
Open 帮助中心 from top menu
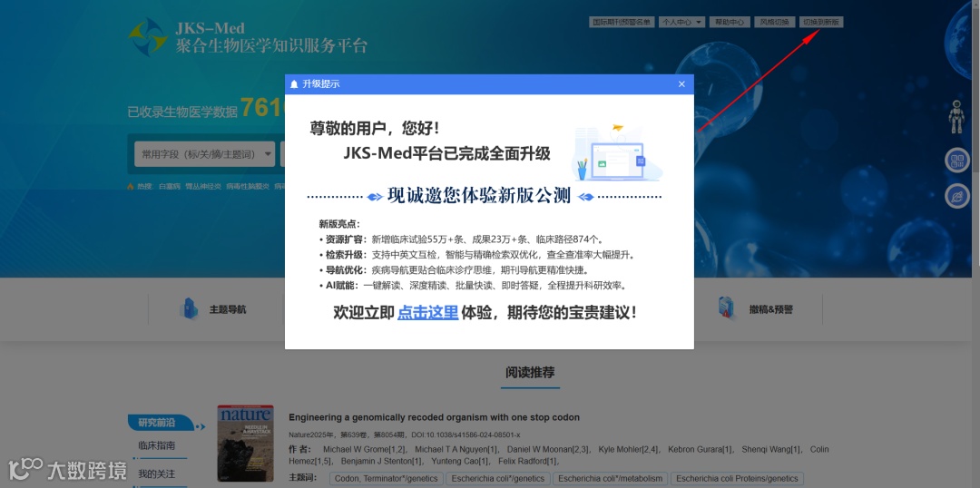pos(730,22)
